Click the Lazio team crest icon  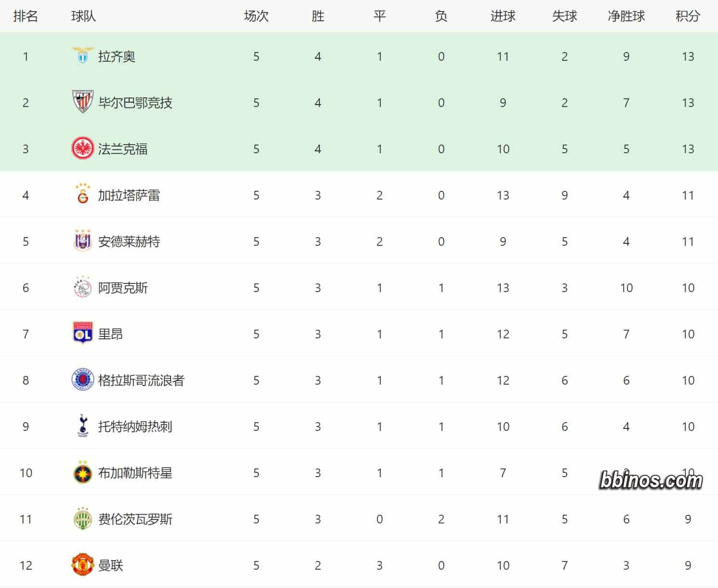coord(82,56)
